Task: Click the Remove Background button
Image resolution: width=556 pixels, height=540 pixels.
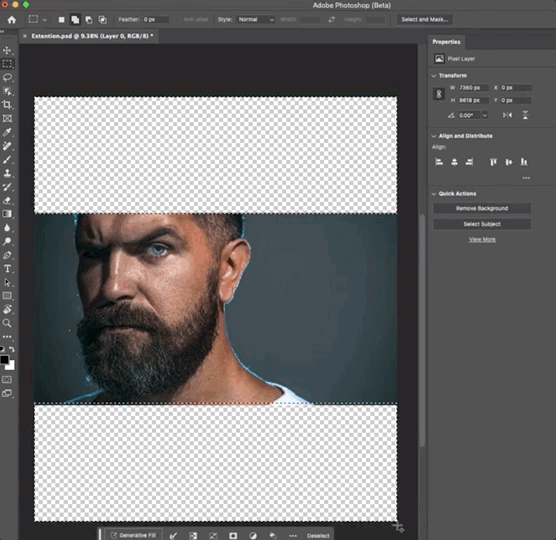Action: (482, 208)
